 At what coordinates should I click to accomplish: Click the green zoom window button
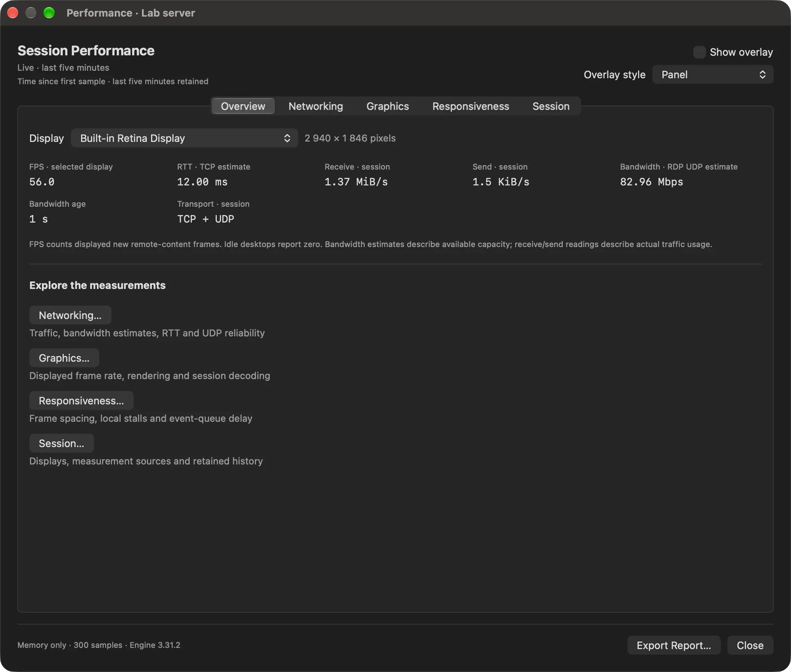coord(49,13)
